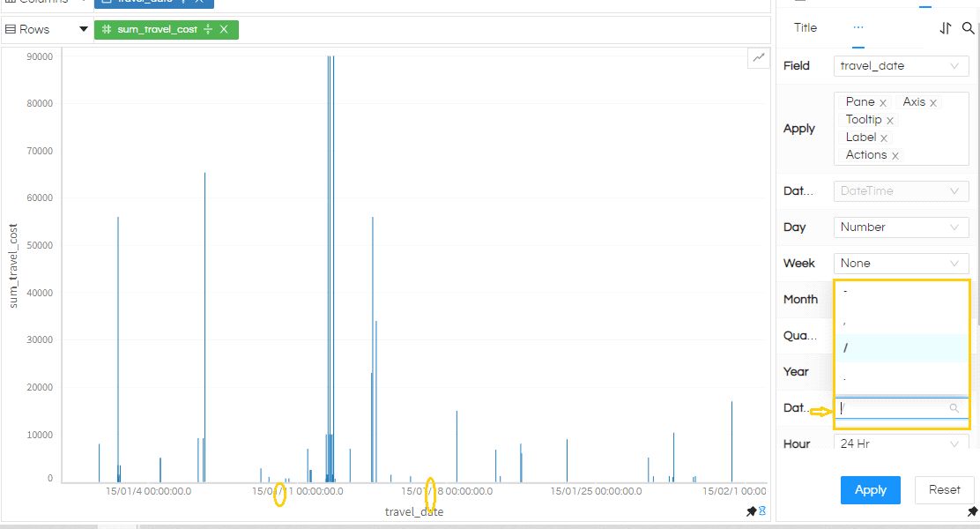Open the Week dropdown set to None

pyautogui.click(x=902, y=264)
